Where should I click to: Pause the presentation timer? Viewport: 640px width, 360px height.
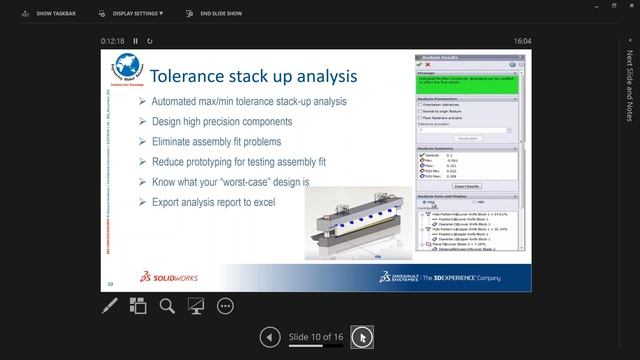[x=136, y=41]
